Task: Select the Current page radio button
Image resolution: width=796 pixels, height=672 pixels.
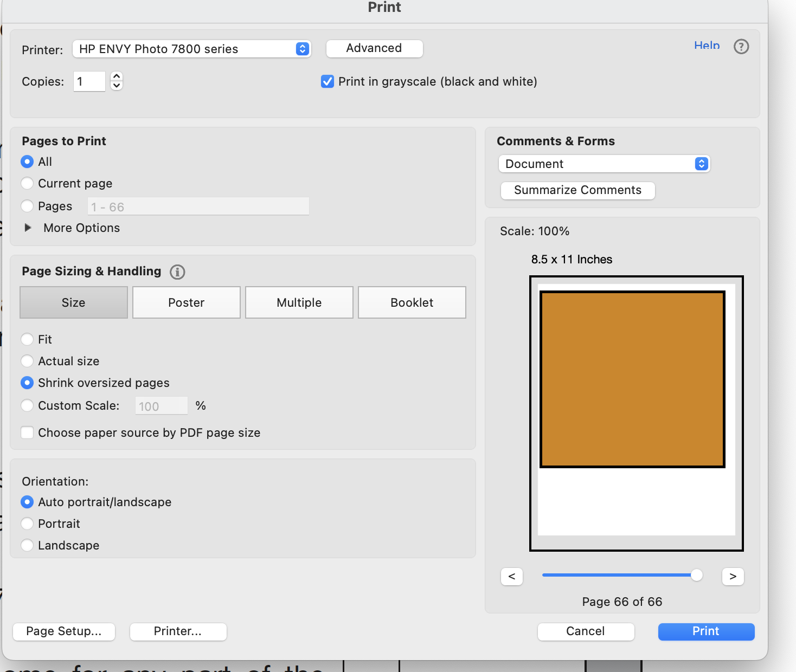Action: tap(27, 183)
